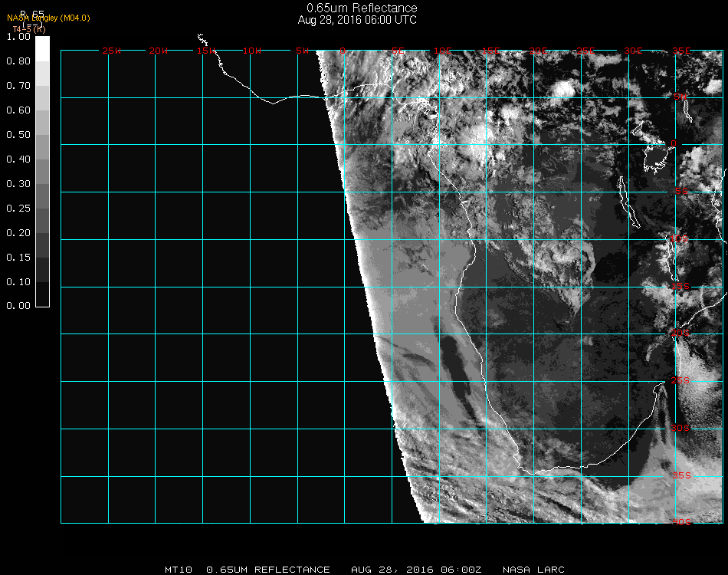Click the "0.65um Reflectance" title text
This screenshot has width=728, height=575.
point(362,8)
